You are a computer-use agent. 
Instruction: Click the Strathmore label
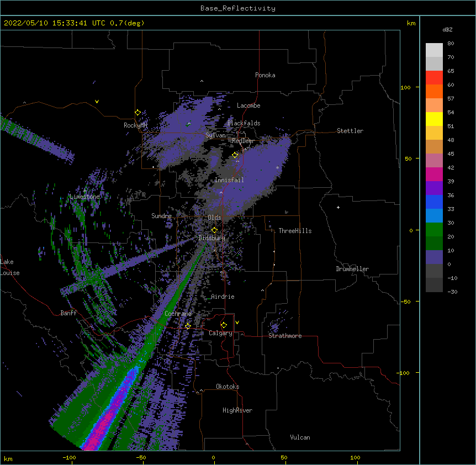click(285, 336)
